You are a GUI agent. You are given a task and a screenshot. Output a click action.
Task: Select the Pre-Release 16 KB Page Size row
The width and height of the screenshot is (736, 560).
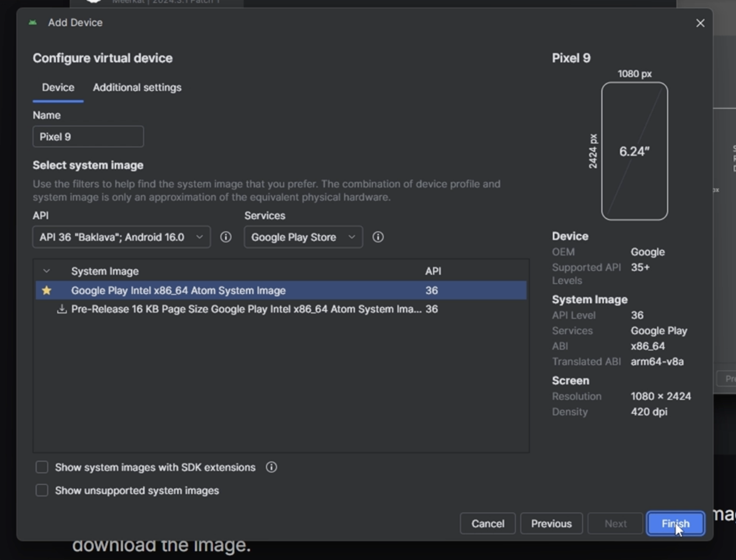pos(281,309)
